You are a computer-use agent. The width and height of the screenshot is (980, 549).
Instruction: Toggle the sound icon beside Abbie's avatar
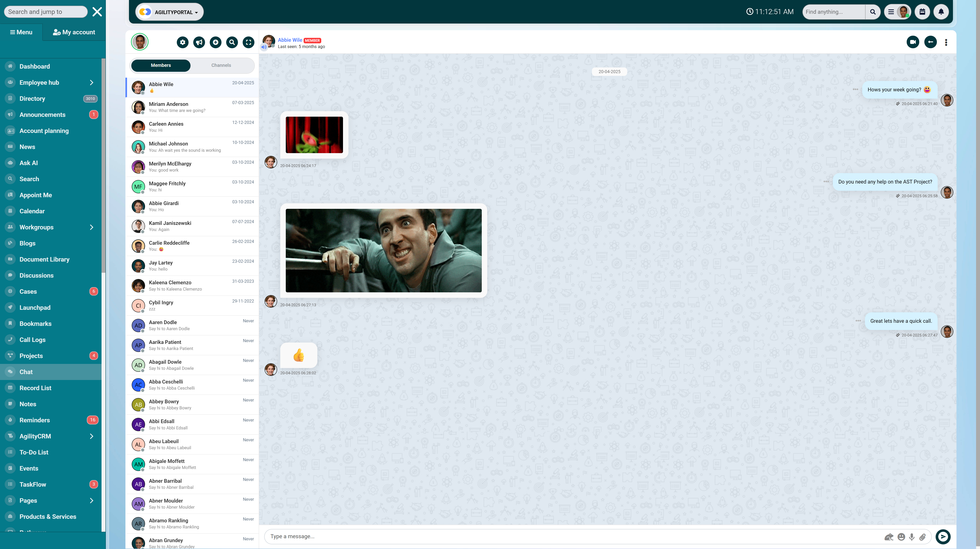point(264,47)
